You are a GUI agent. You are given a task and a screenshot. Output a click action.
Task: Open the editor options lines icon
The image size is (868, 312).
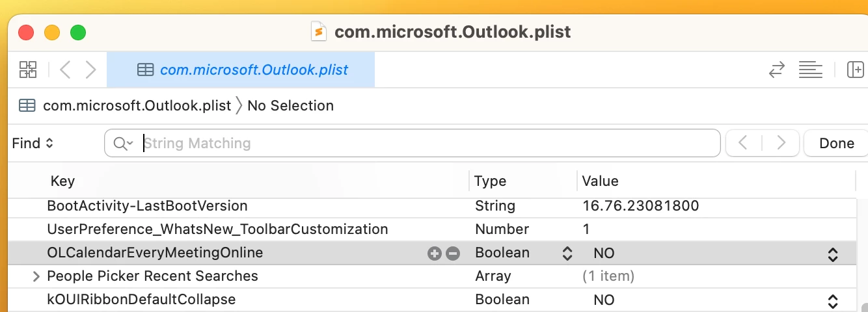click(x=811, y=70)
